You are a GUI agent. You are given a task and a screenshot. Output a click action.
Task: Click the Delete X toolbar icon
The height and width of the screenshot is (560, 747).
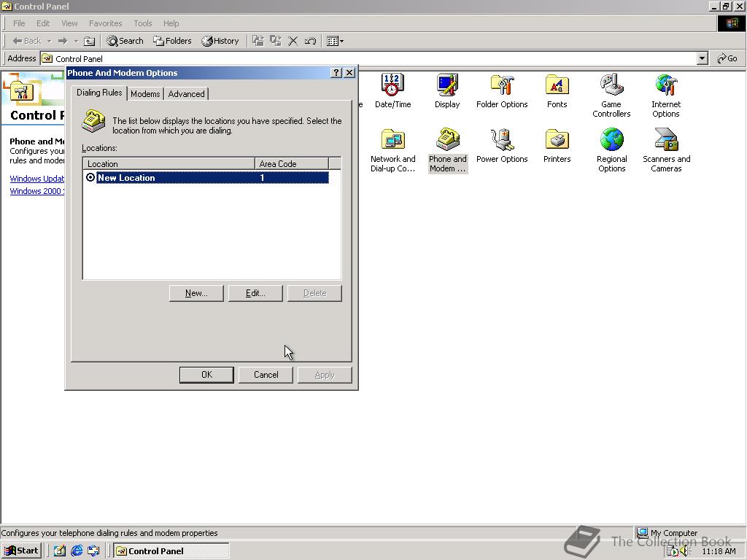click(293, 41)
